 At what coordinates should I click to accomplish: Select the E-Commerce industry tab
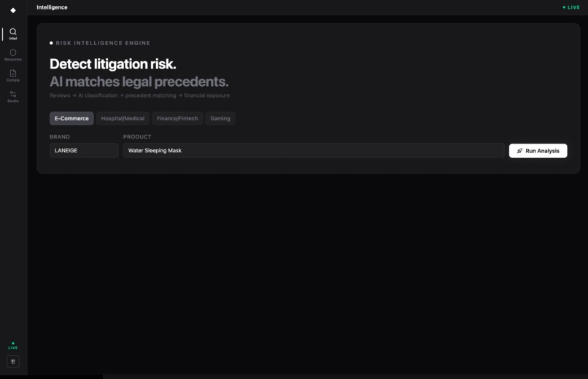(71, 118)
